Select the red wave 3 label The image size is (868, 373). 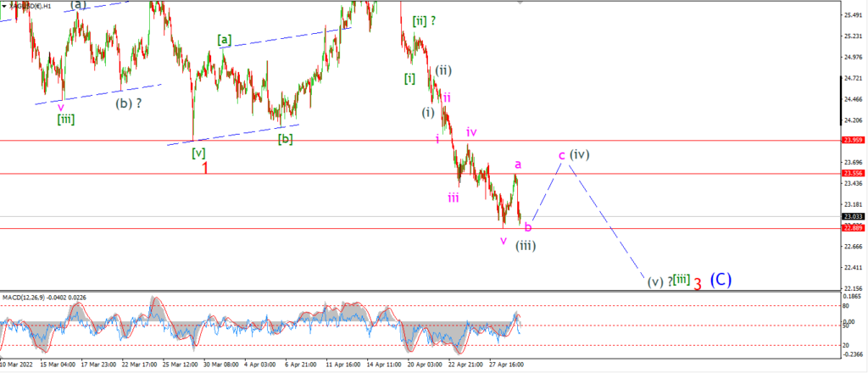[698, 285]
